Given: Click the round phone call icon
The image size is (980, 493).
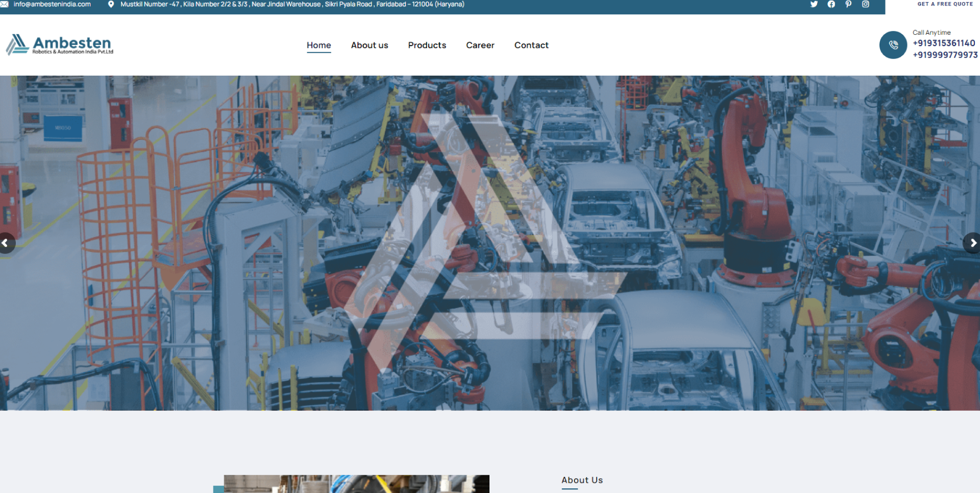Looking at the screenshot, I should pos(893,45).
